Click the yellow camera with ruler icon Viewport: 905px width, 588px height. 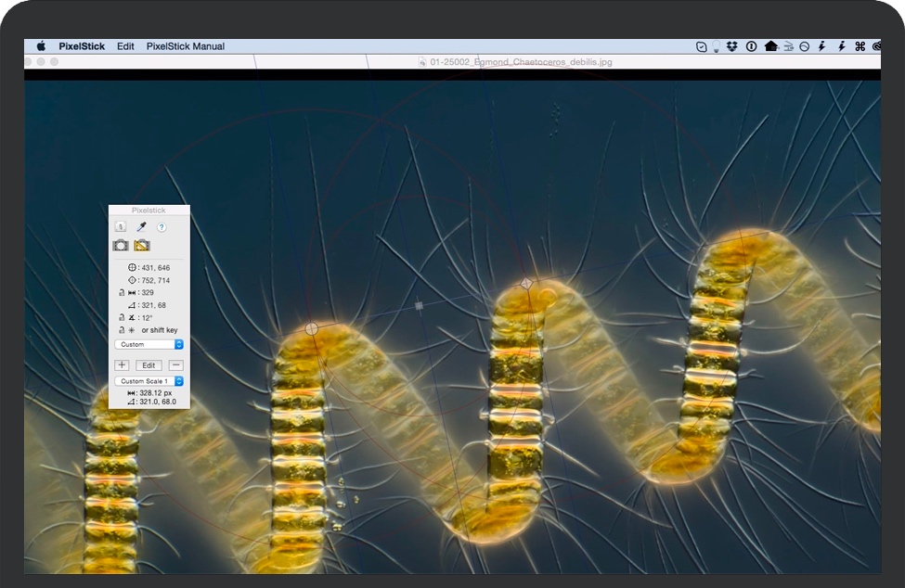coord(142,246)
